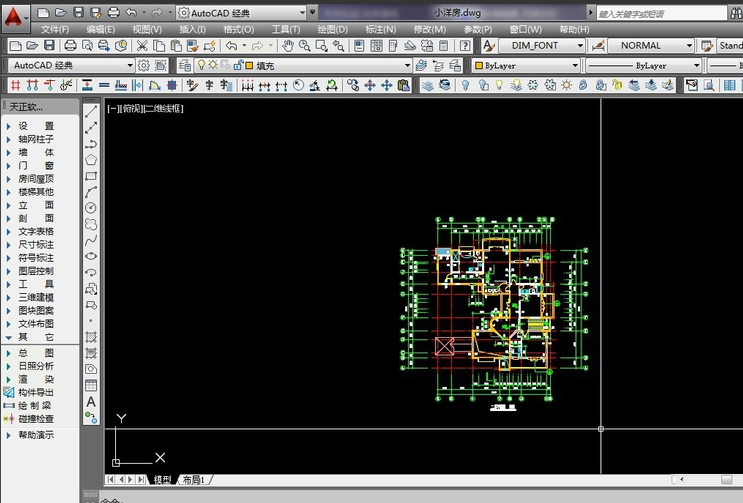Viewport: 743px width, 503px height.
Task: Click the Print icon in standard toolbar
Action: [x=70, y=46]
